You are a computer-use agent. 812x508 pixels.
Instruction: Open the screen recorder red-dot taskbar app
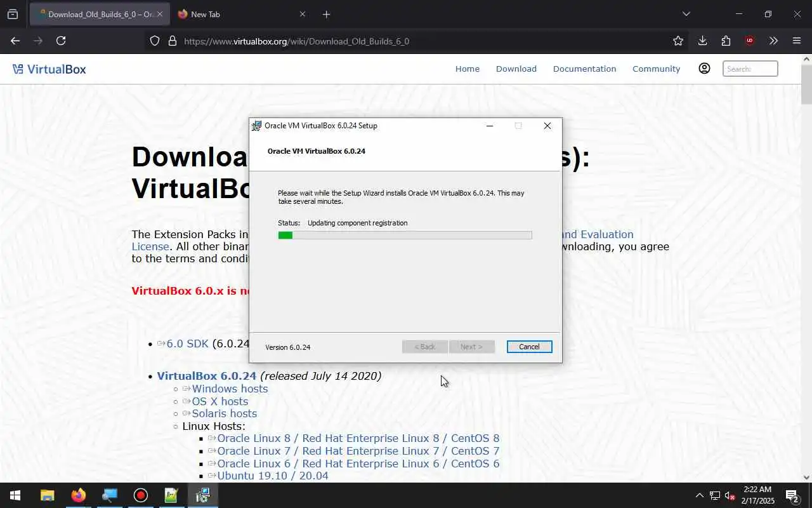(x=140, y=495)
